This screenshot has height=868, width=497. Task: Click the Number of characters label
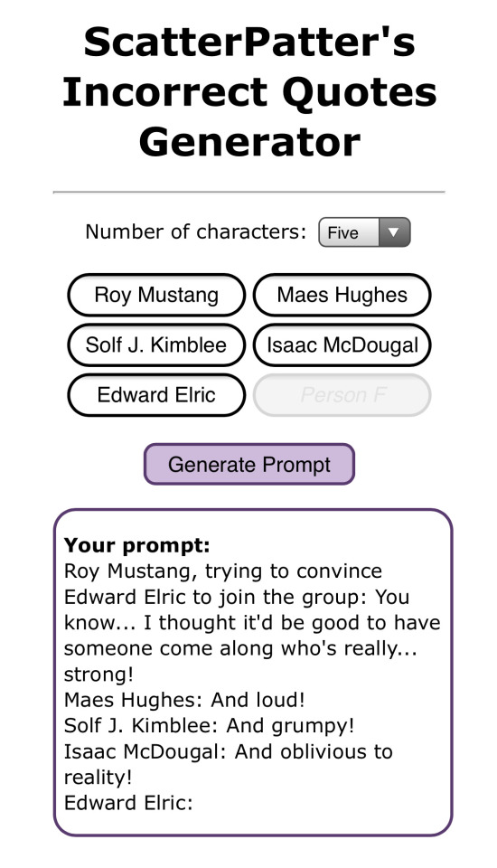195,232
